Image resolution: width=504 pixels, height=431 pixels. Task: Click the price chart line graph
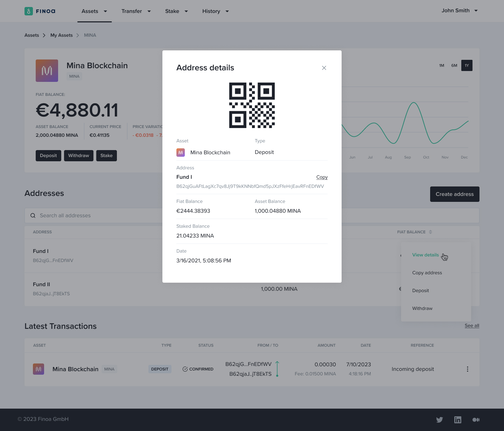(x=405, y=122)
